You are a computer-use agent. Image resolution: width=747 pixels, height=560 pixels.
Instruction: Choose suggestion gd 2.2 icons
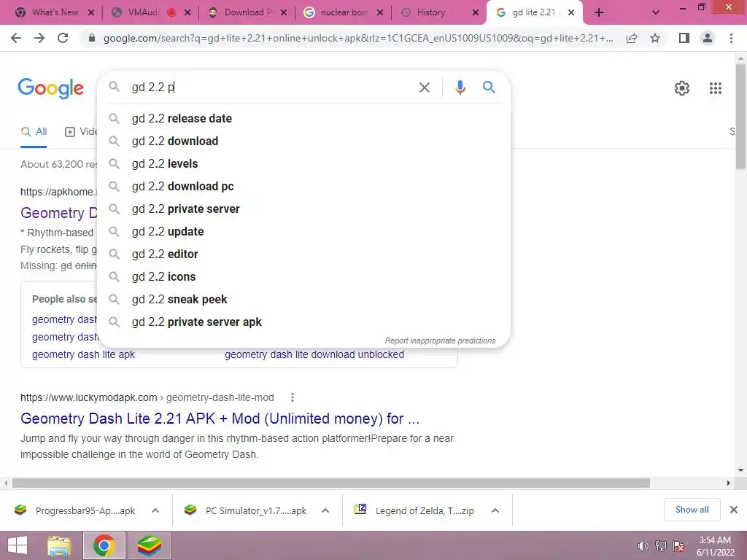(x=304, y=276)
